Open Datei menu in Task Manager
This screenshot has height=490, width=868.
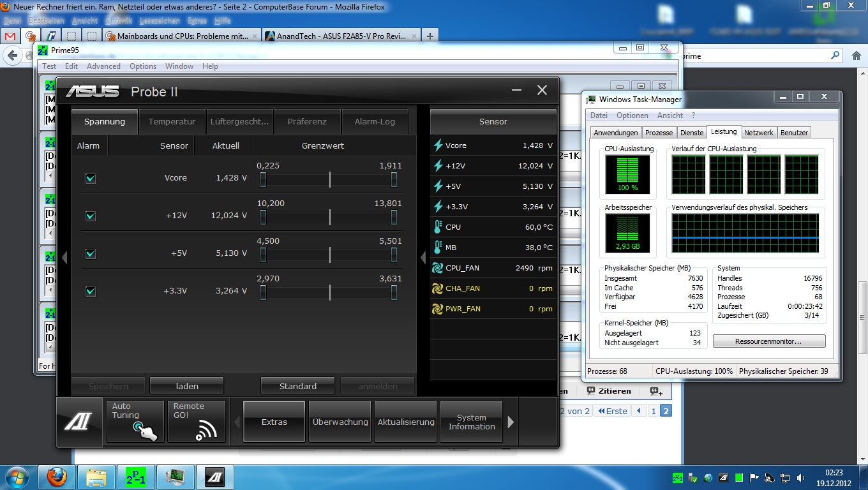[599, 115]
